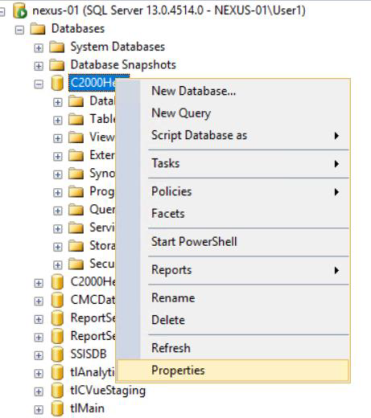The width and height of the screenshot is (371, 418).
Task: Click the SSISDB database icon
Action: tap(57, 354)
